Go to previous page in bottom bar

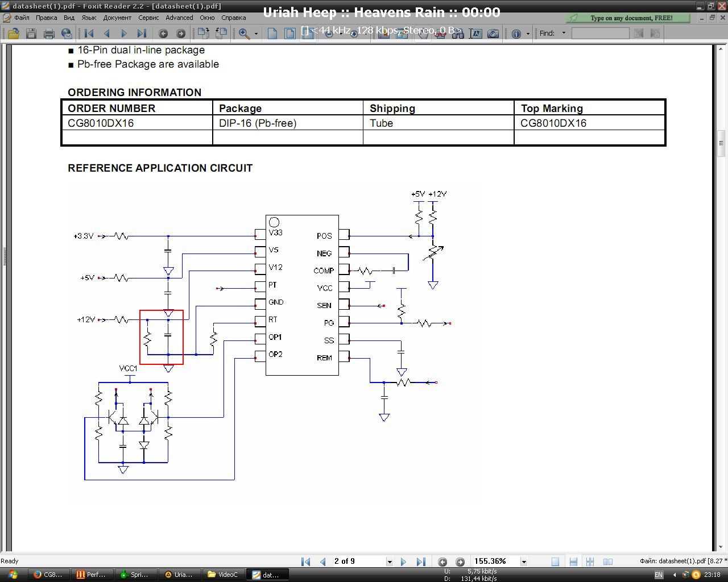pos(323,562)
